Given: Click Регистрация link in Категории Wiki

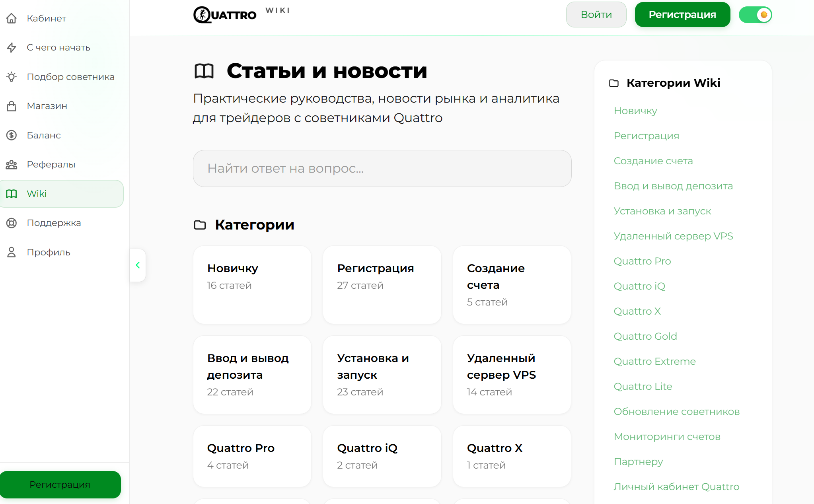Looking at the screenshot, I should (647, 136).
